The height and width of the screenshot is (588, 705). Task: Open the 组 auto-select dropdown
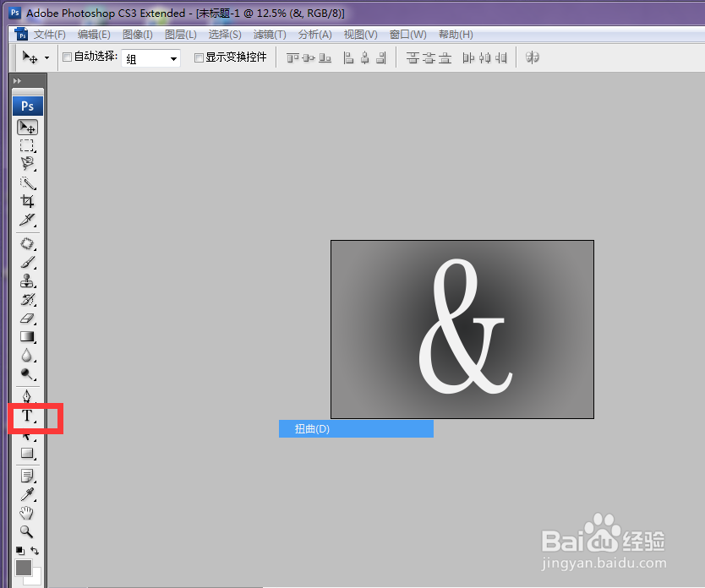click(150, 58)
